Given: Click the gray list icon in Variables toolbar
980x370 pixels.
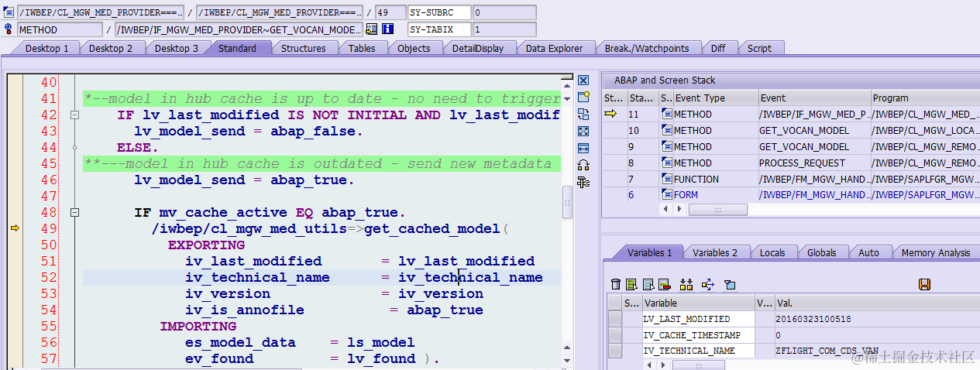Looking at the screenshot, I should tap(648, 285).
